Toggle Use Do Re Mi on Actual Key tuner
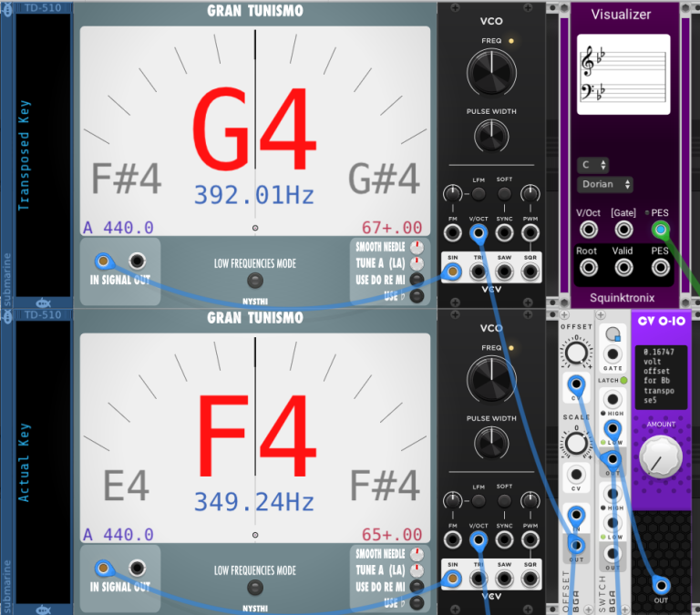This screenshot has height=615, width=700. (417, 587)
